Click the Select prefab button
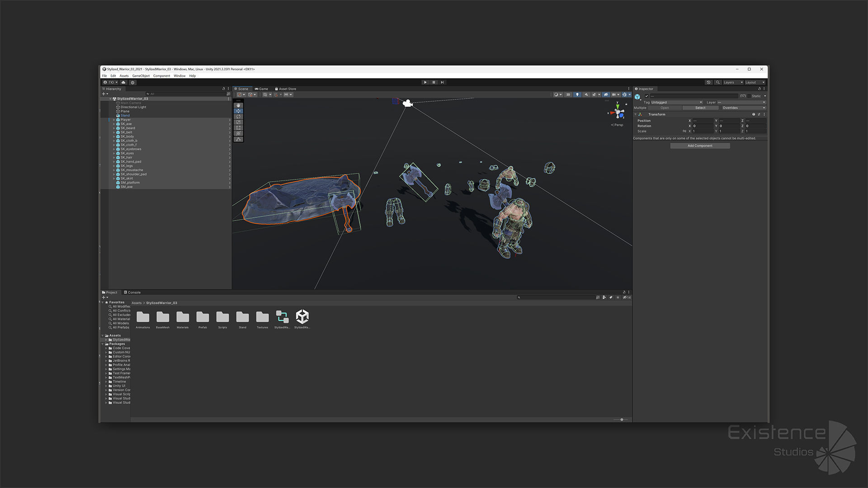The image size is (868, 488). click(x=700, y=108)
